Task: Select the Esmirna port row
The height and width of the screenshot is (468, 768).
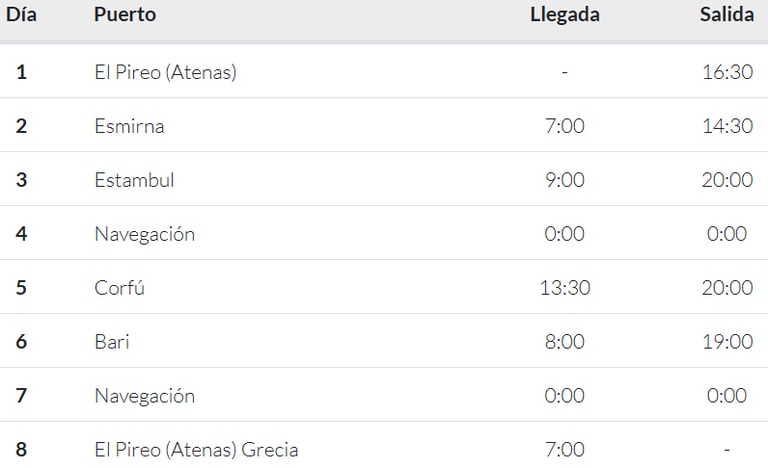Action: coord(384,126)
